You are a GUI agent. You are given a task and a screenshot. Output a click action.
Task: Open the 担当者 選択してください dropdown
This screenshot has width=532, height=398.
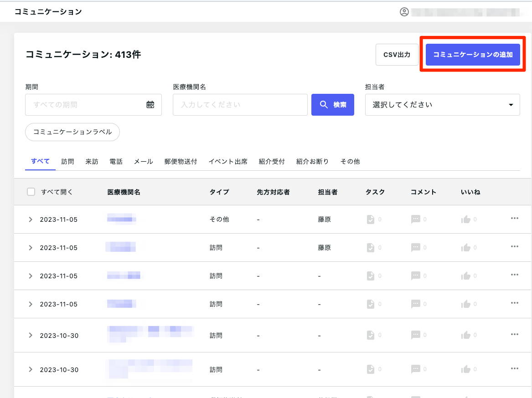tap(443, 105)
